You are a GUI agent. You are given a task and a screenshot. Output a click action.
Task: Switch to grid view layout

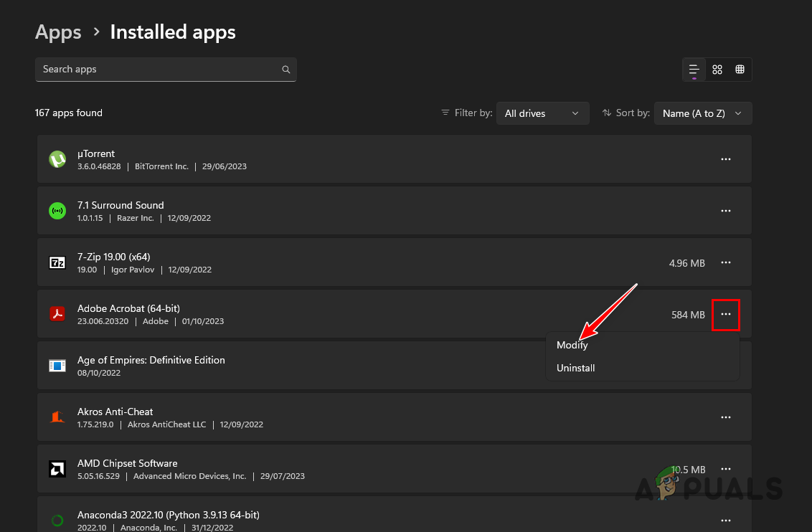717,70
